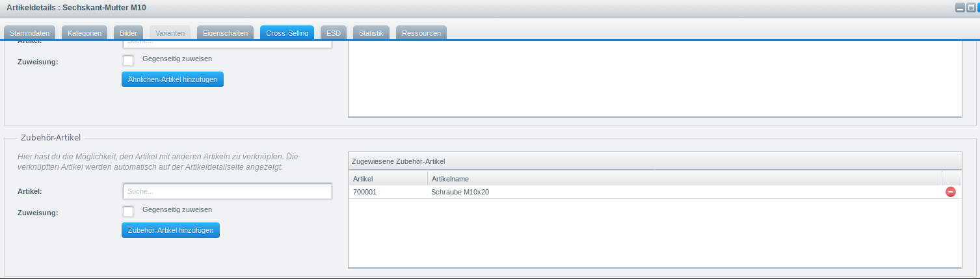Switch to the Statistik tab
Screen dimensions: 980x279
[x=371, y=33]
